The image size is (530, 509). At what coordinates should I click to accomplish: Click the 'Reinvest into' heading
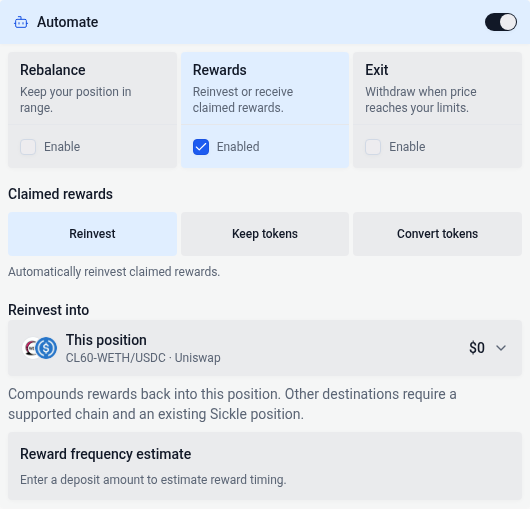(x=49, y=310)
